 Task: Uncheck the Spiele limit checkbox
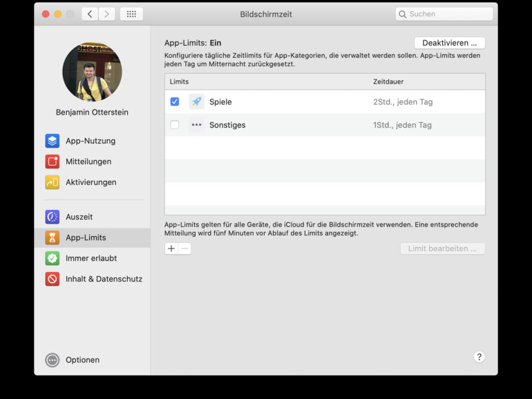175,101
